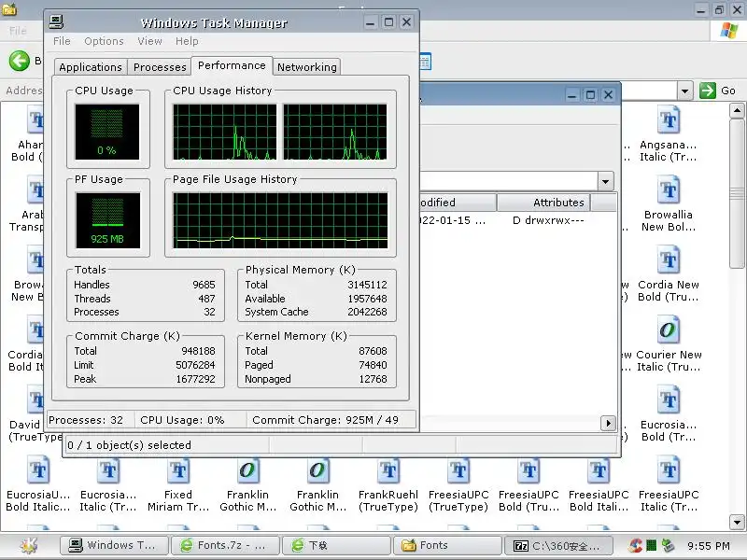The image size is (747, 560).
Task: Click 'Processes: 32' in status bar
Action: tap(86, 420)
